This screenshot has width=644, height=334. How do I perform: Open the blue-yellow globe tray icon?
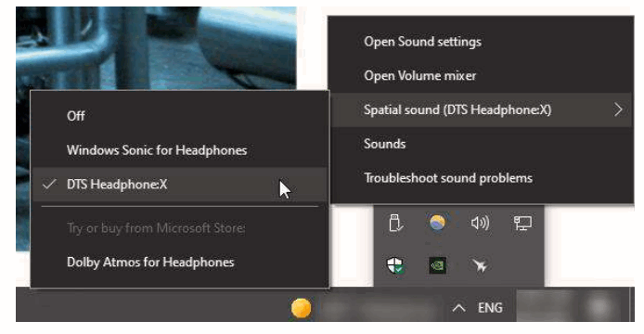pyautogui.click(x=437, y=223)
